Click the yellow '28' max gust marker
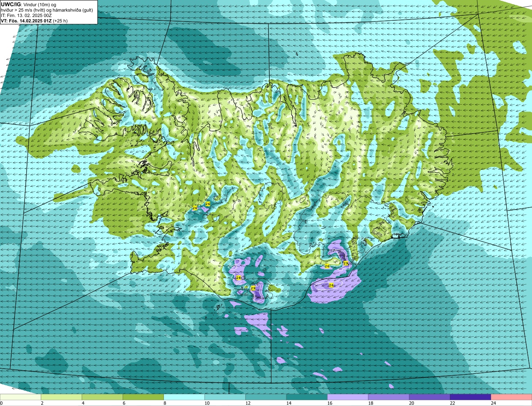532x406 pixels. coord(239,278)
